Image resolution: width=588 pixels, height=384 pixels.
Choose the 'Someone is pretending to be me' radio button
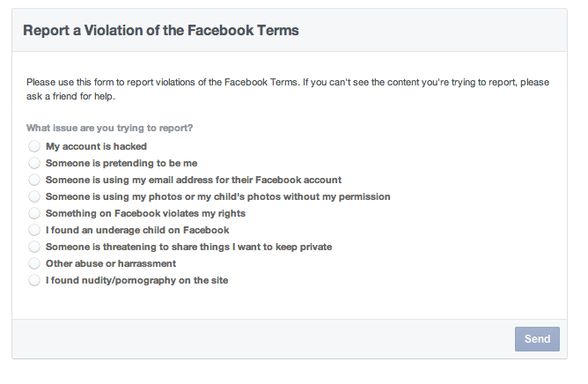pos(34,163)
